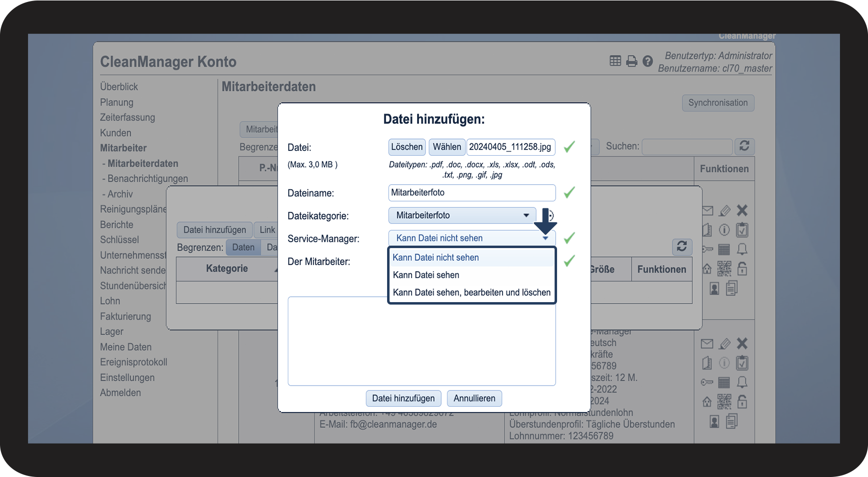Open Planung in sidebar

[x=116, y=102]
